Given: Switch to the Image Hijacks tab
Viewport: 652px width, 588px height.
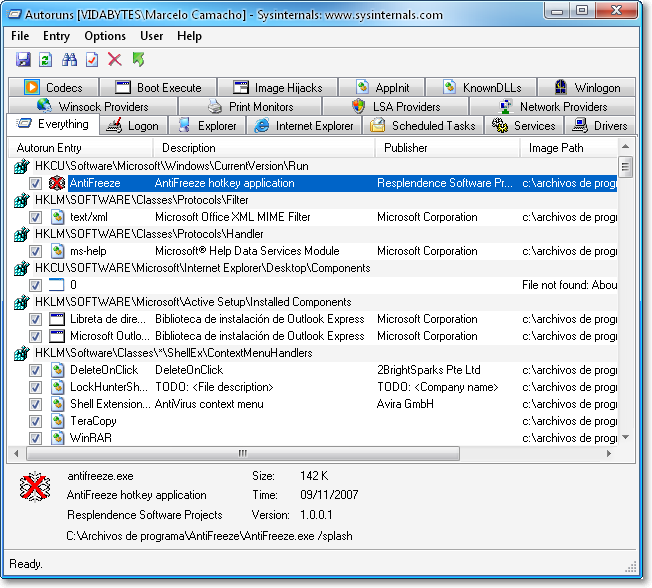Looking at the screenshot, I should pyautogui.click(x=277, y=87).
